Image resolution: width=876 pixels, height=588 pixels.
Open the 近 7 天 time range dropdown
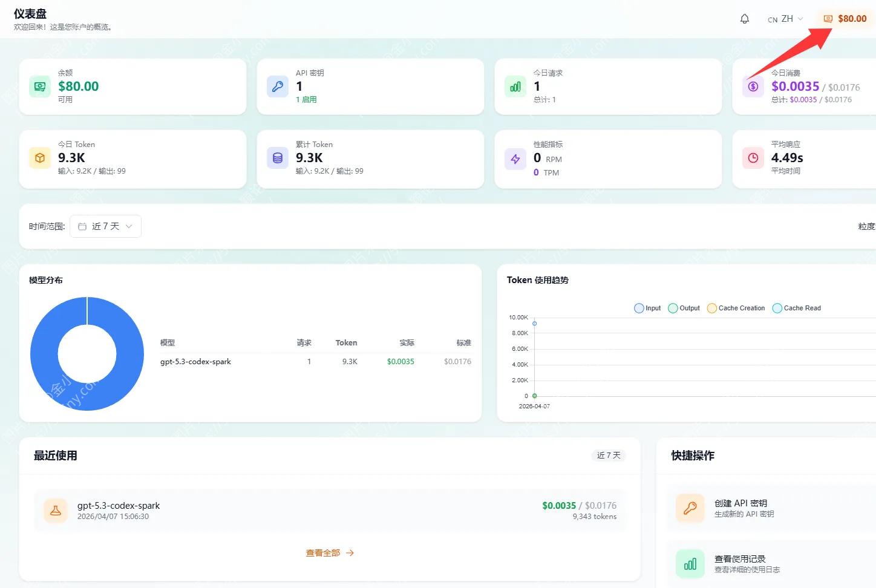[106, 226]
